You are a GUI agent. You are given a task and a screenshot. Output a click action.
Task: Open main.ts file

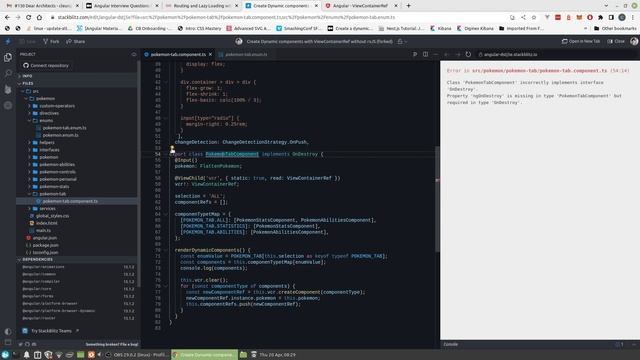tap(40, 231)
